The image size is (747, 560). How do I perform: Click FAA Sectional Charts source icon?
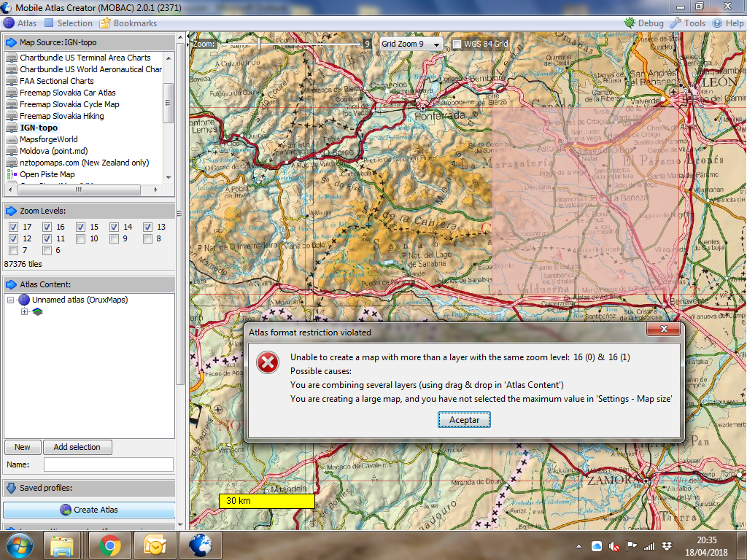(x=12, y=81)
